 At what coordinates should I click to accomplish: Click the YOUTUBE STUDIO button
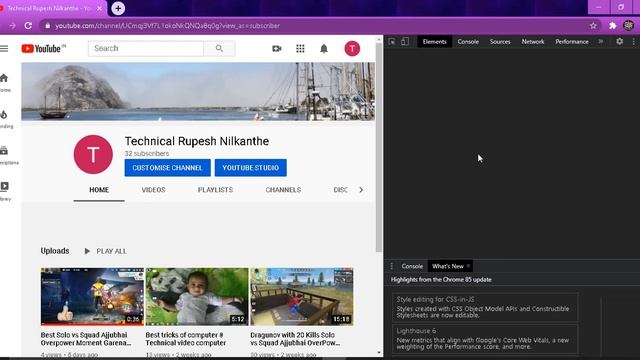click(251, 168)
